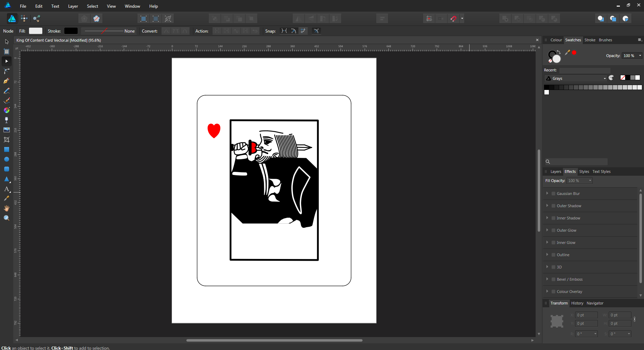The height and width of the screenshot is (350, 644).
Task: Select the Vector Crop tool
Action: click(7, 140)
